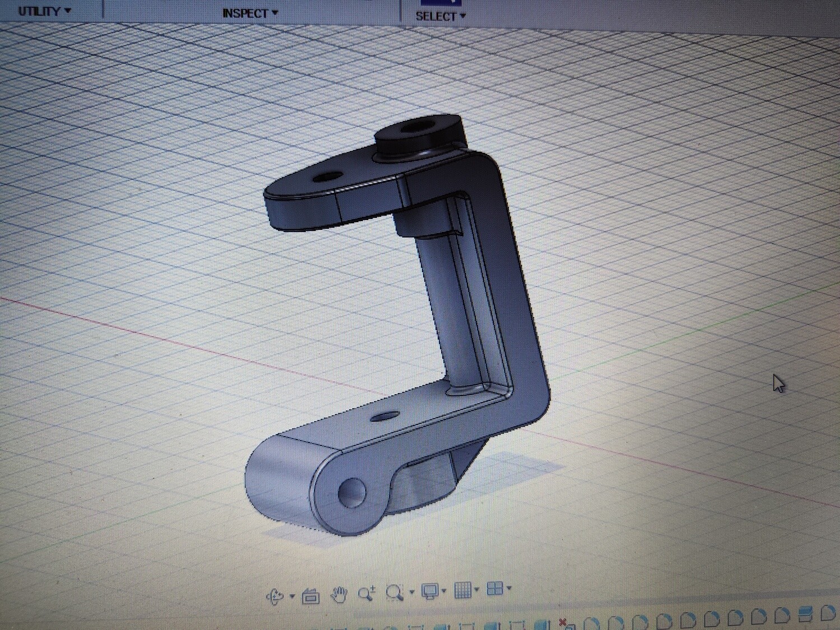Select the blue stacked-layers timeline feature
This screenshot has height=630, width=840.
tap(805, 615)
